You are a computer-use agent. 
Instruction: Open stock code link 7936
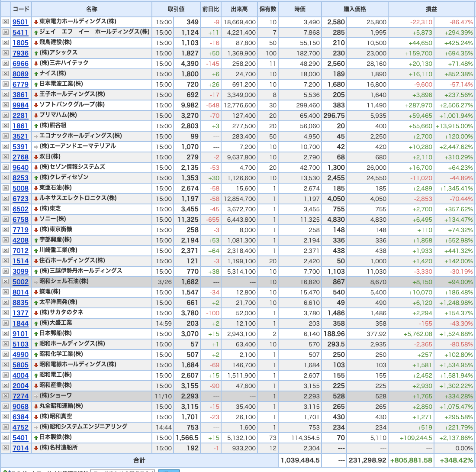click(20, 53)
